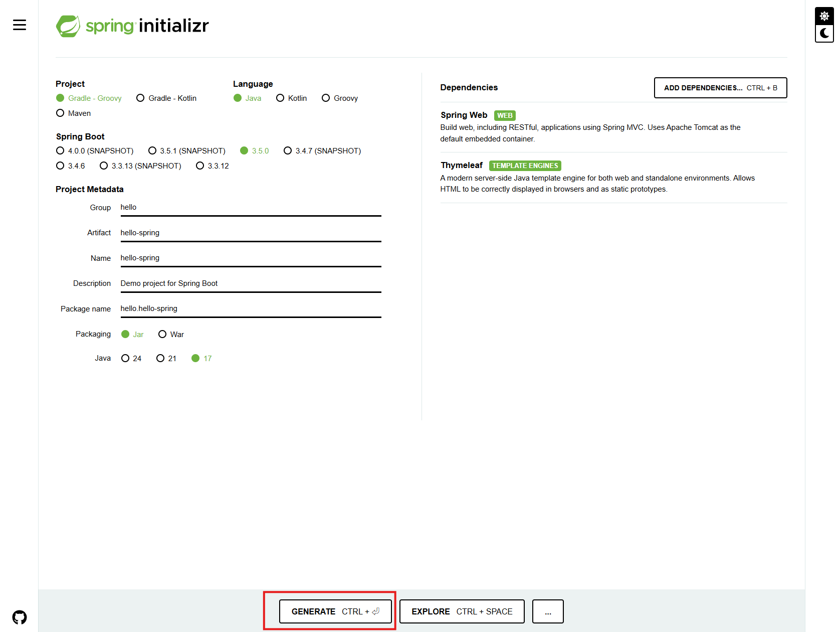
Task: Select Maven project type
Action: point(74,113)
